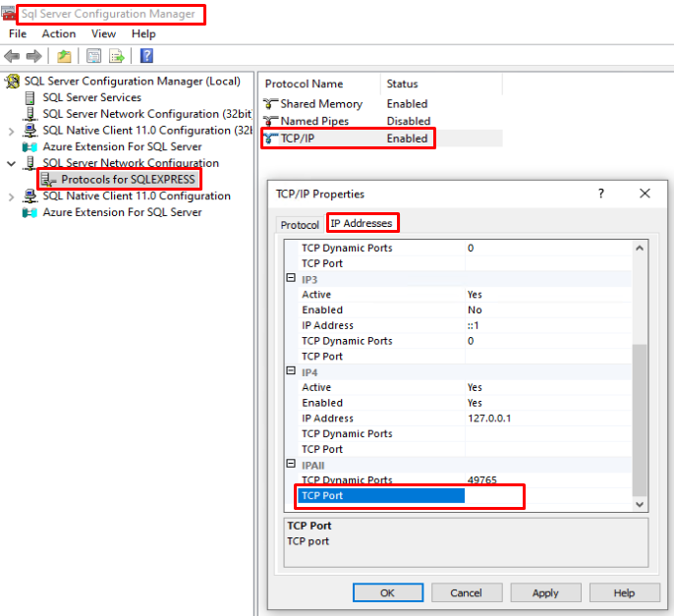
Task: Click the Forward arrow toolbar icon
Action: pyautogui.click(x=34, y=56)
